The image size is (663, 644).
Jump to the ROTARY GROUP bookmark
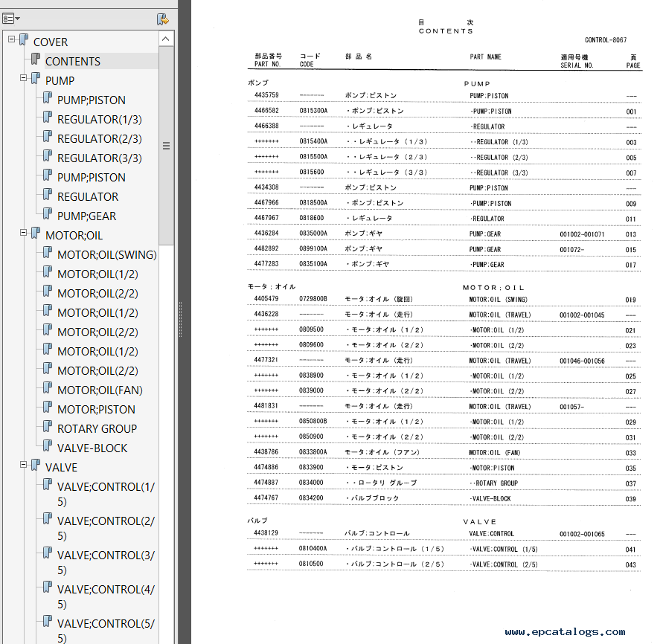point(97,429)
